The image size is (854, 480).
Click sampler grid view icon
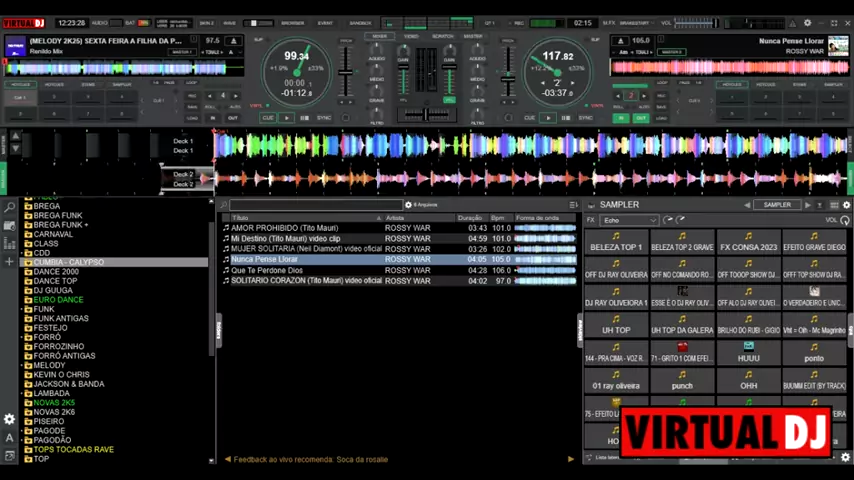coord(834,205)
